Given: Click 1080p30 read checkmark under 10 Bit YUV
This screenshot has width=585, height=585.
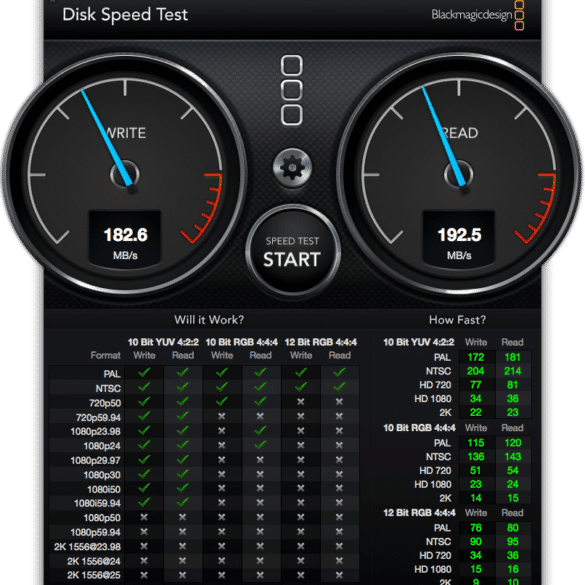Looking at the screenshot, I should click(x=182, y=474).
